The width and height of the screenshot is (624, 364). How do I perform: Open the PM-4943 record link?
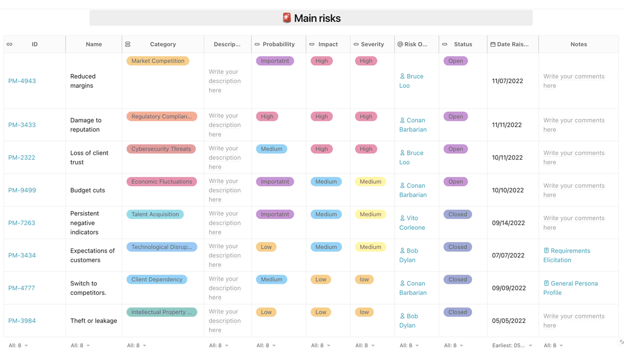coord(22,81)
